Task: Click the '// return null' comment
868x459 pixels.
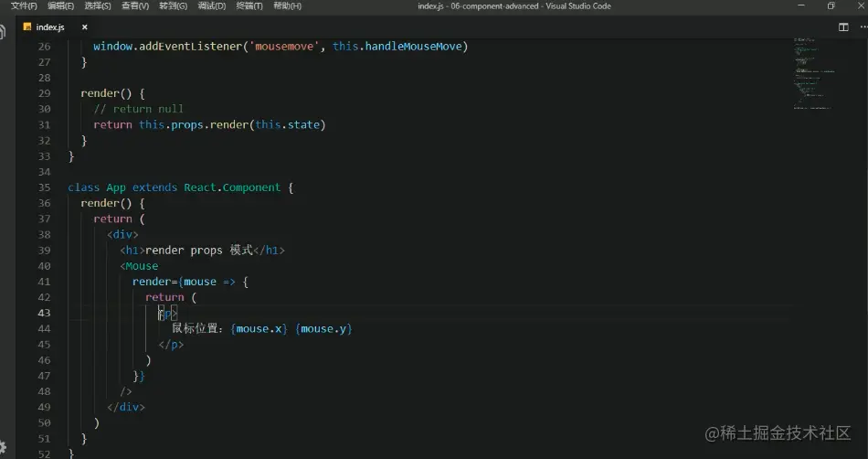Action: coord(138,109)
